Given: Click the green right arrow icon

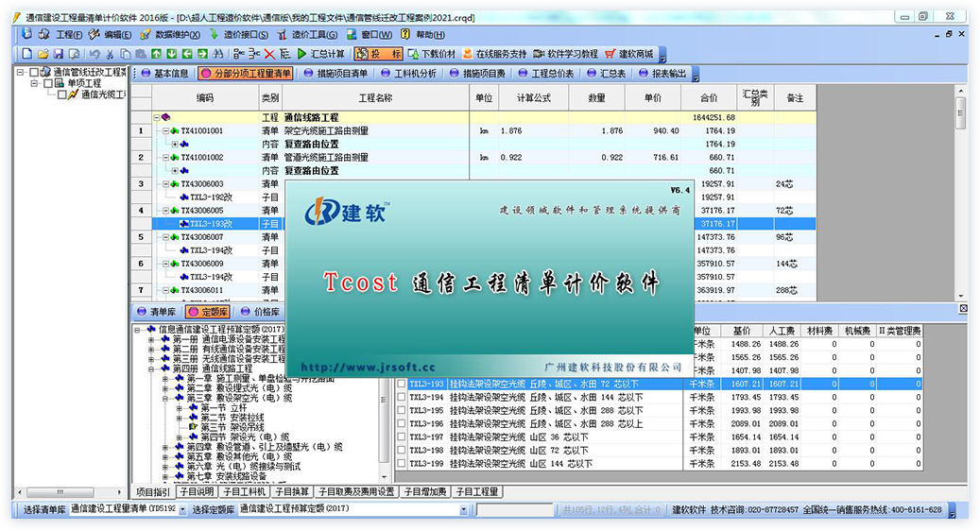Looking at the screenshot, I should coord(202,54).
